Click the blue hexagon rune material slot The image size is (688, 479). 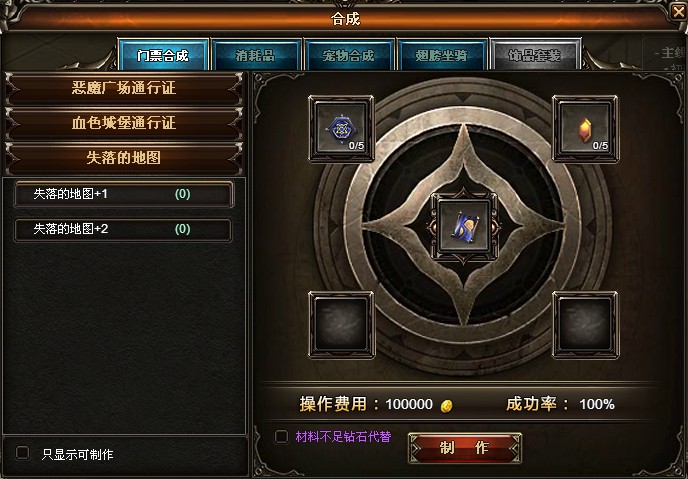pos(341,129)
